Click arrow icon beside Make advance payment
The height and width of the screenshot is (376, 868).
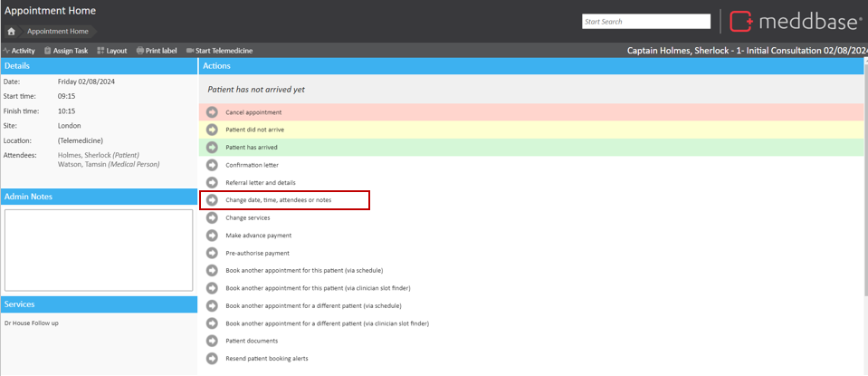[x=212, y=236]
